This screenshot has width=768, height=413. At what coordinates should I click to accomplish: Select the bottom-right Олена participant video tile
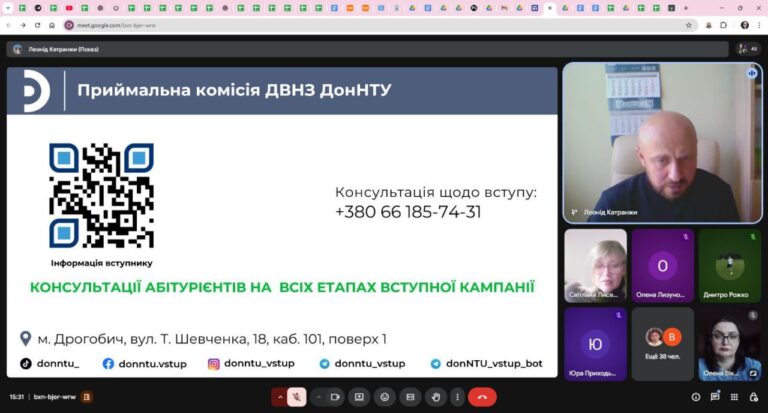pyautogui.click(x=730, y=344)
